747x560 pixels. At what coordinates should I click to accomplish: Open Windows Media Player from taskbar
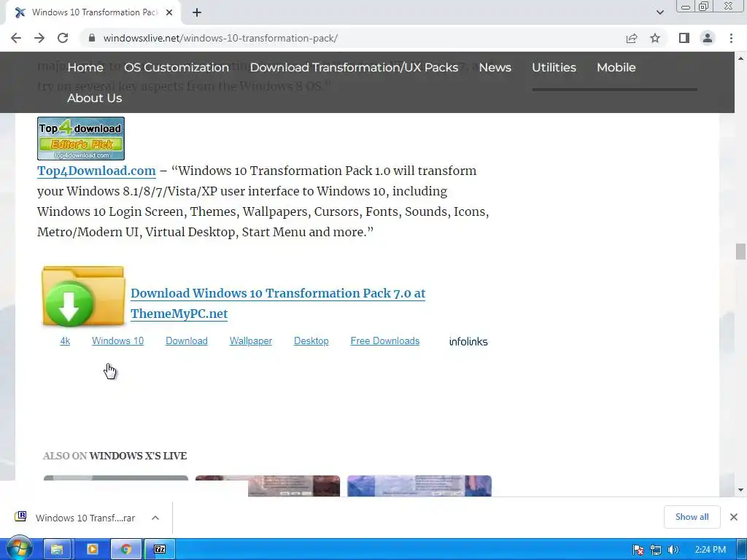pyautogui.click(x=92, y=549)
